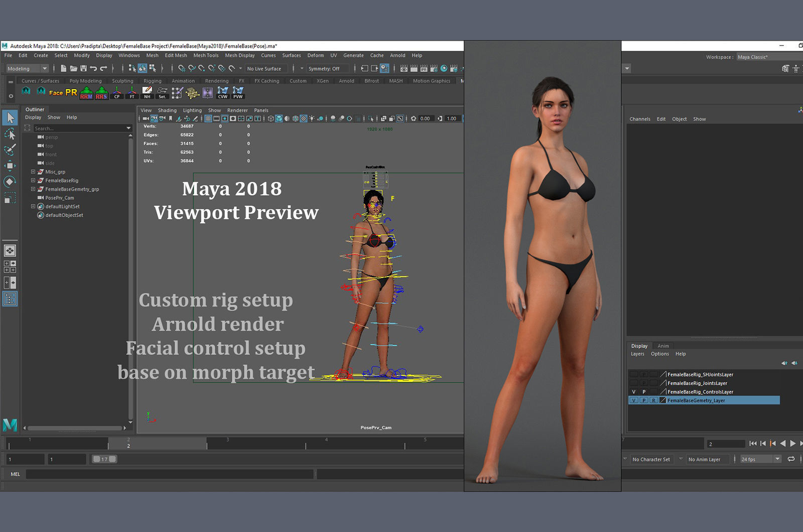Toggle the Outliner layout button
Viewport: 803px width, 532px height.
(x=10, y=299)
